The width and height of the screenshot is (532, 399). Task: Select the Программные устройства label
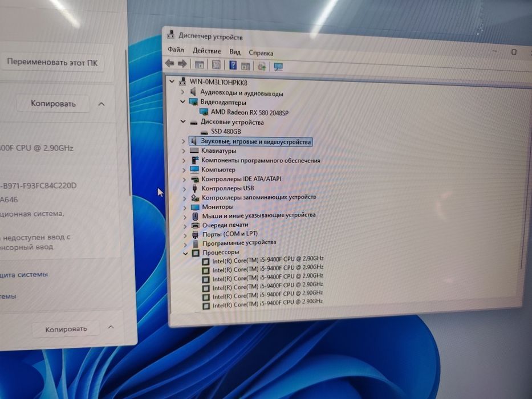239,243
